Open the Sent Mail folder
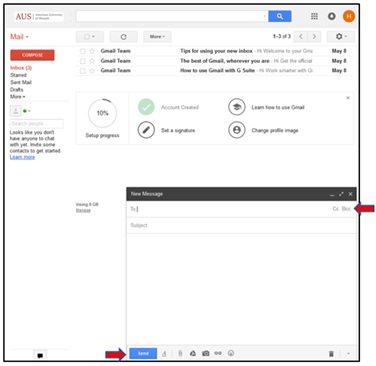 (21, 82)
